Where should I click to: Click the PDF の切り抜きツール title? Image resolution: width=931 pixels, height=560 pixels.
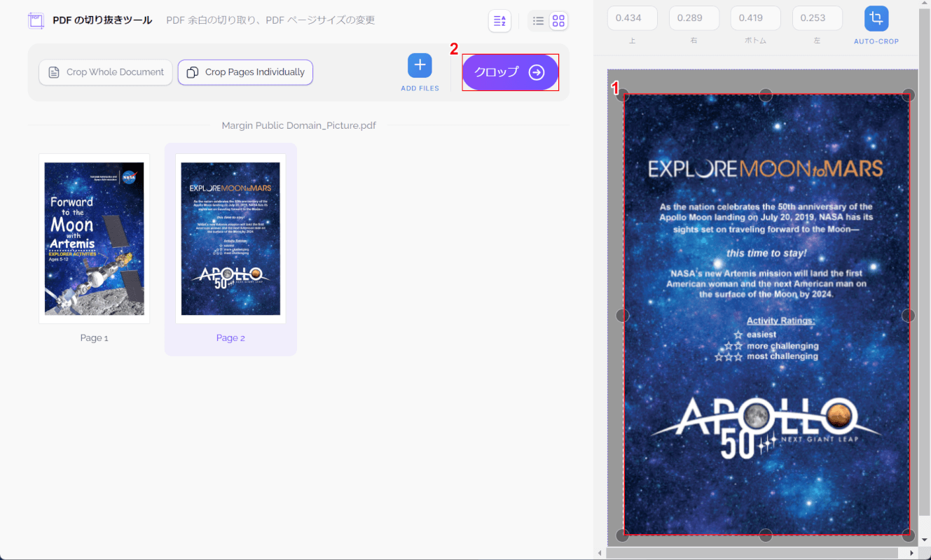[x=102, y=20]
